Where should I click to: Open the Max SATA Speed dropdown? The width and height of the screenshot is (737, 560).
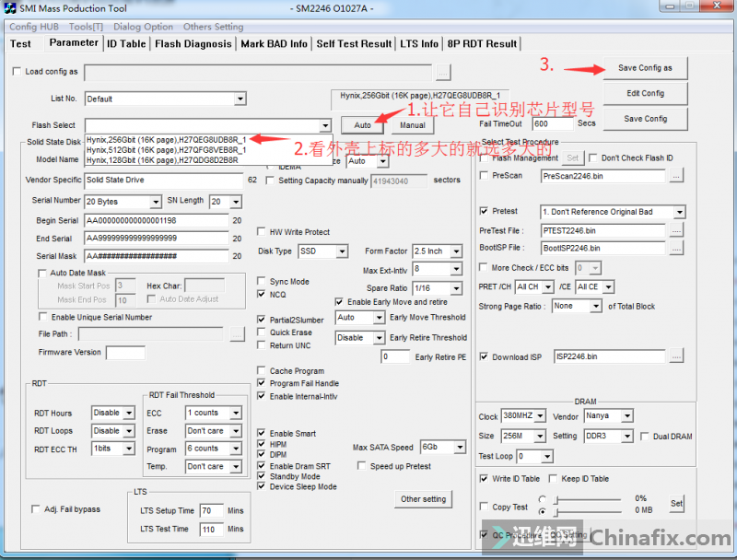(460, 447)
